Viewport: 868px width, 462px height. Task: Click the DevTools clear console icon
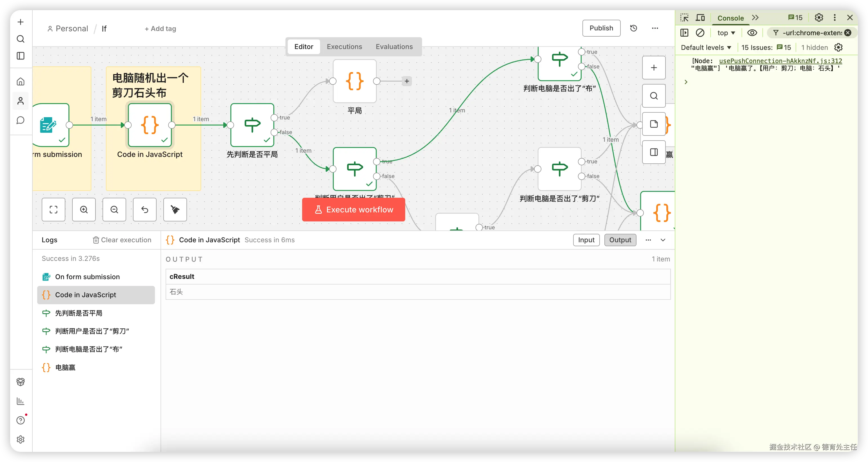pos(700,33)
